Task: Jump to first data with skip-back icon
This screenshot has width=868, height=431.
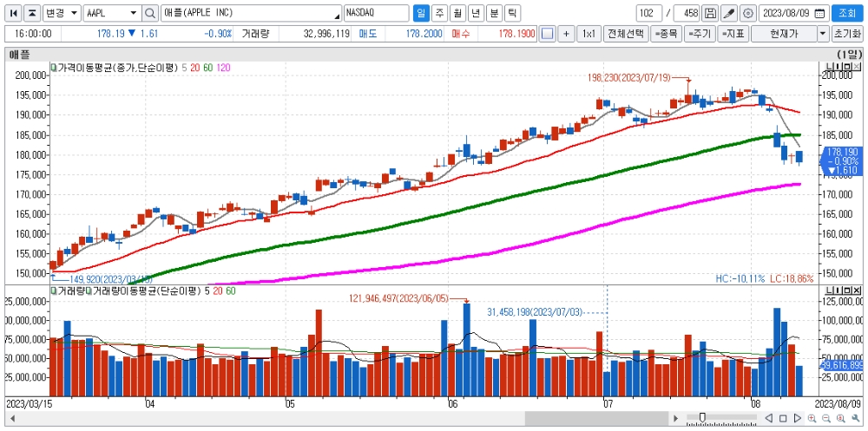Action: [14, 13]
